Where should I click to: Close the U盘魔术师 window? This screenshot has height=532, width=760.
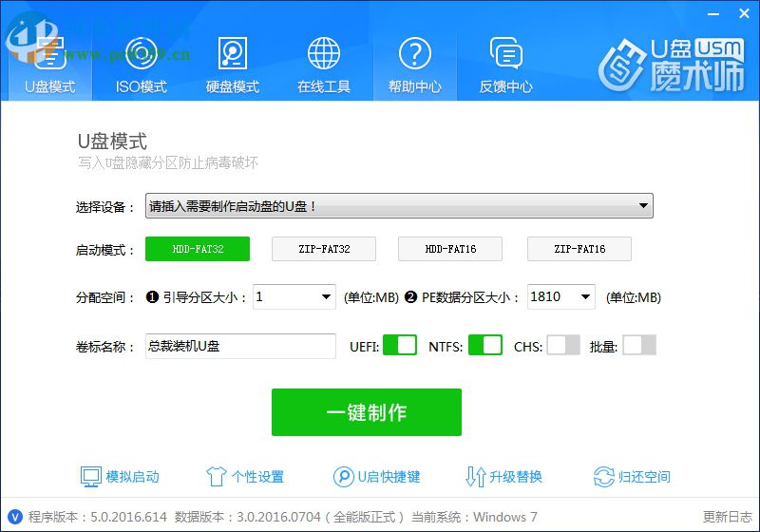click(x=744, y=13)
